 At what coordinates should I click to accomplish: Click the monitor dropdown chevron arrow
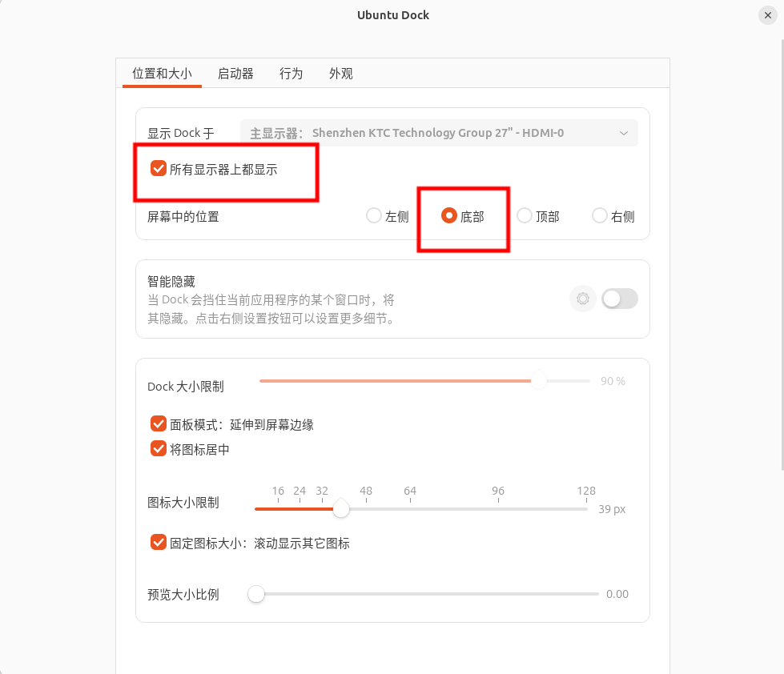tap(624, 133)
